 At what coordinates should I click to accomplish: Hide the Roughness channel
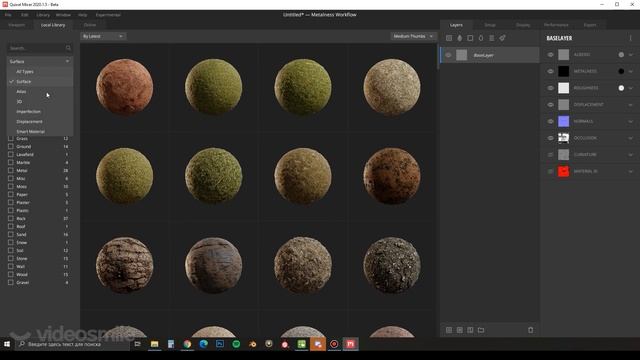point(550,88)
